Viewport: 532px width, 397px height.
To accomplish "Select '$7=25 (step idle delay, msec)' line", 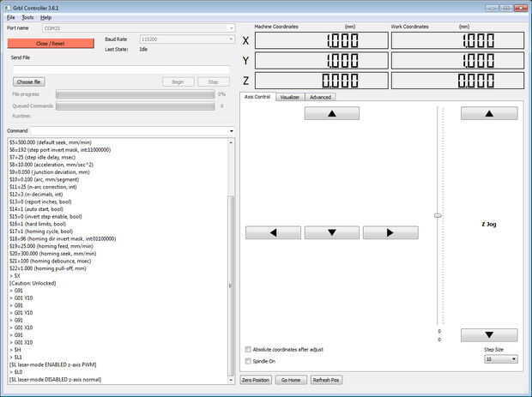I will pyautogui.click(x=42, y=157).
